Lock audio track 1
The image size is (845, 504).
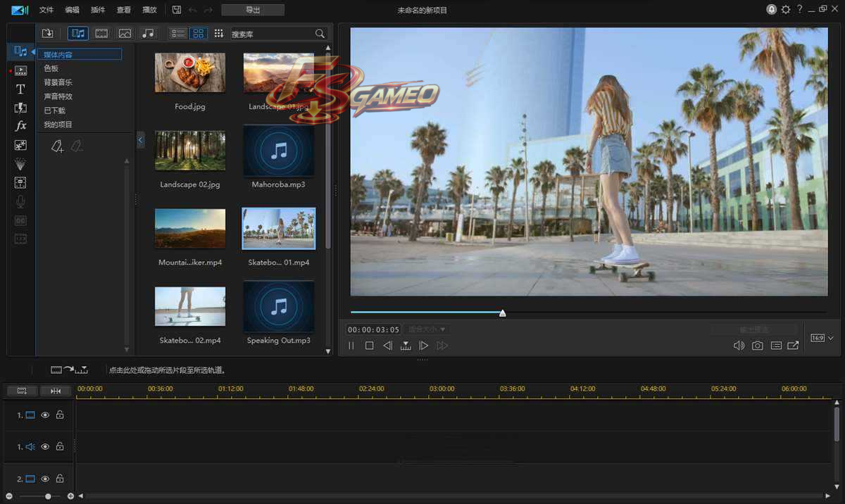coord(60,446)
